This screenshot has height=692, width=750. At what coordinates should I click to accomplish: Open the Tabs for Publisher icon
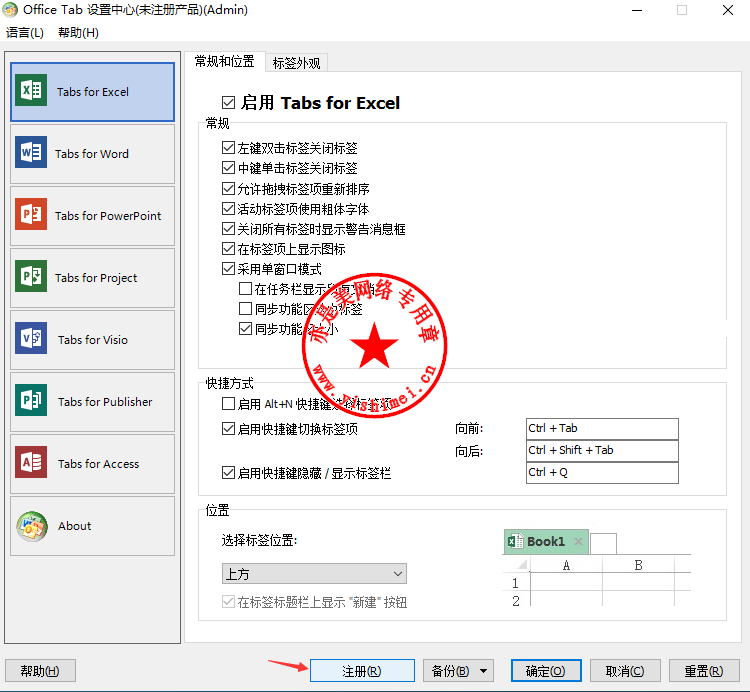click(x=31, y=400)
